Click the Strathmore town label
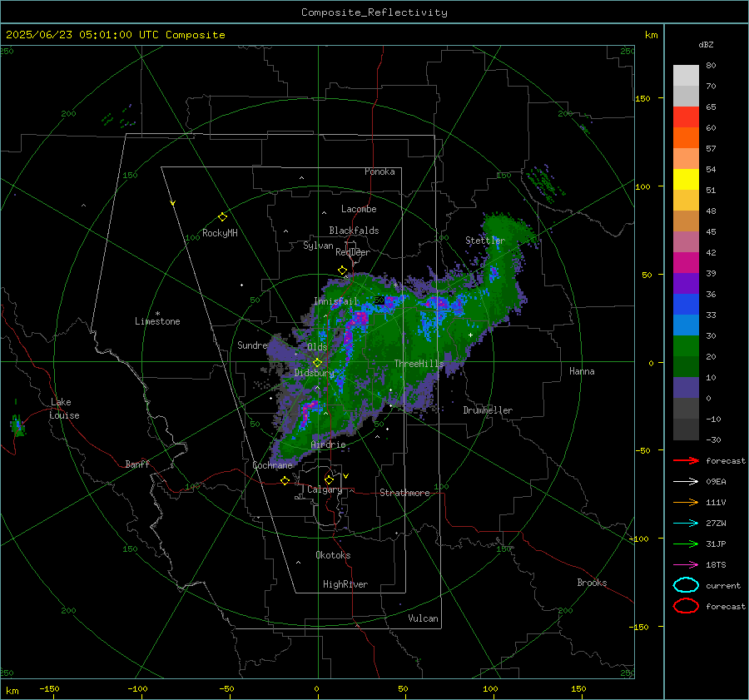 click(404, 493)
